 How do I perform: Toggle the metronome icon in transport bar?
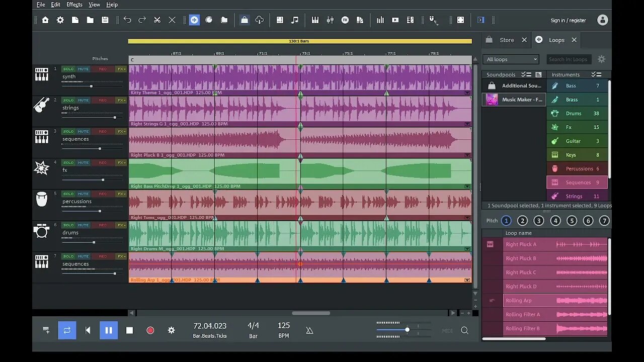[309, 330]
